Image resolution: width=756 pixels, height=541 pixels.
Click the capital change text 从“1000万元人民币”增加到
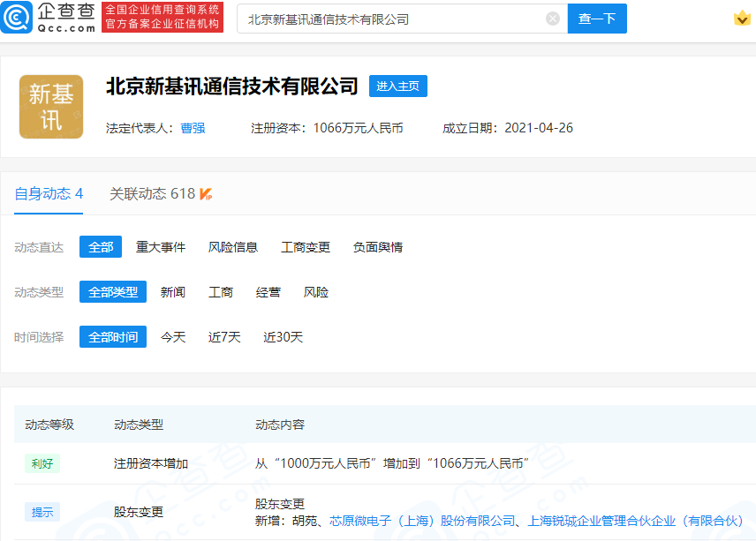click(x=340, y=463)
